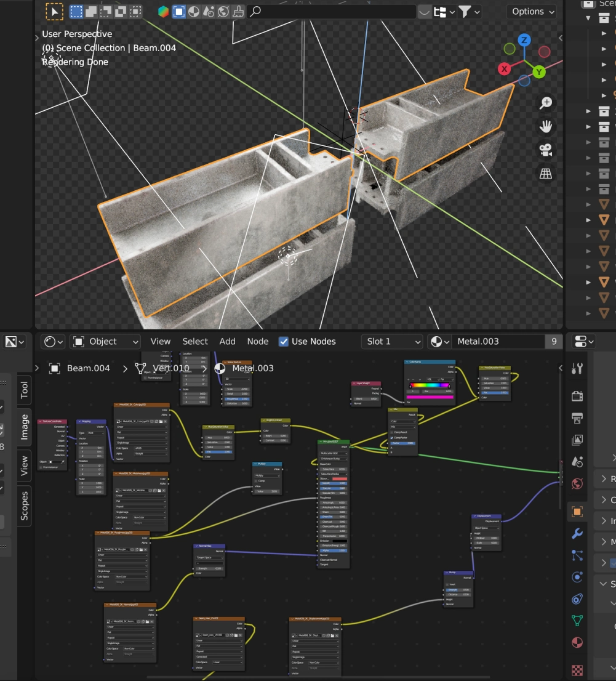The width and height of the screenshot is (616, 681).
Task: Switch to the Tool sidebar tab
Action: pyautogui.click(x=25, y=390)
